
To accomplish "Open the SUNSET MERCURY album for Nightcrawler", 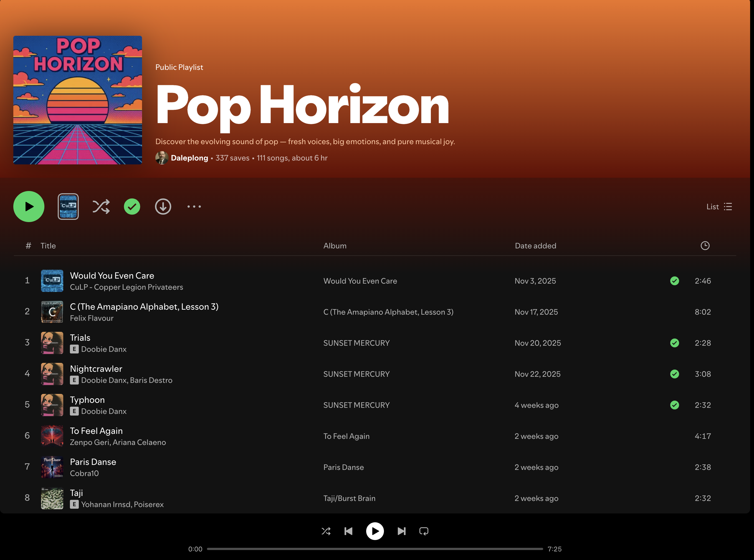I will tap(356, 374).
